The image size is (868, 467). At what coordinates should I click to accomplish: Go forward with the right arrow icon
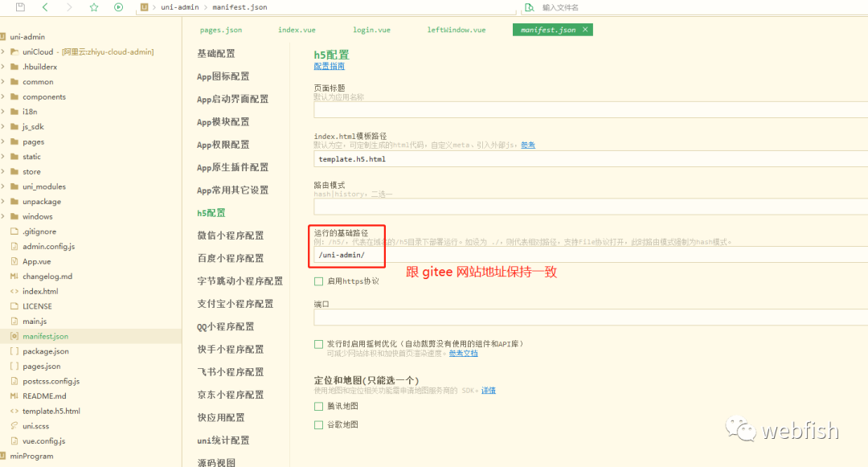[x=69, y=7]
